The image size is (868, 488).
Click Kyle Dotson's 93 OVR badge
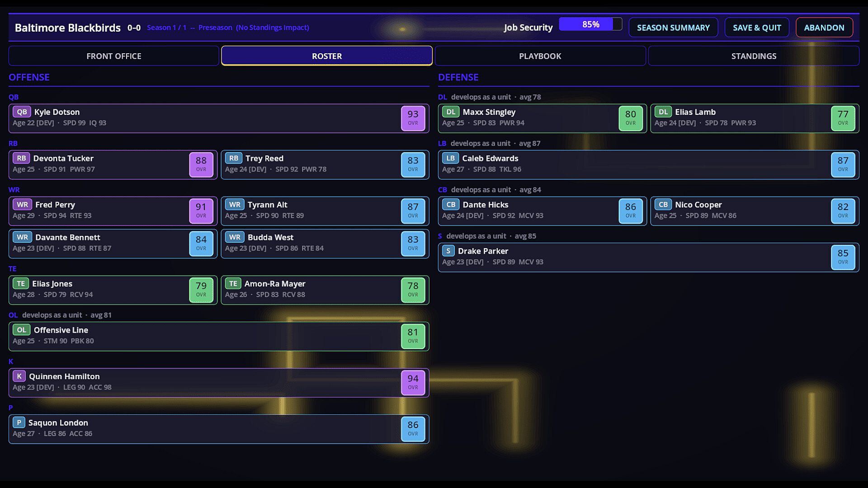point(413,118)
